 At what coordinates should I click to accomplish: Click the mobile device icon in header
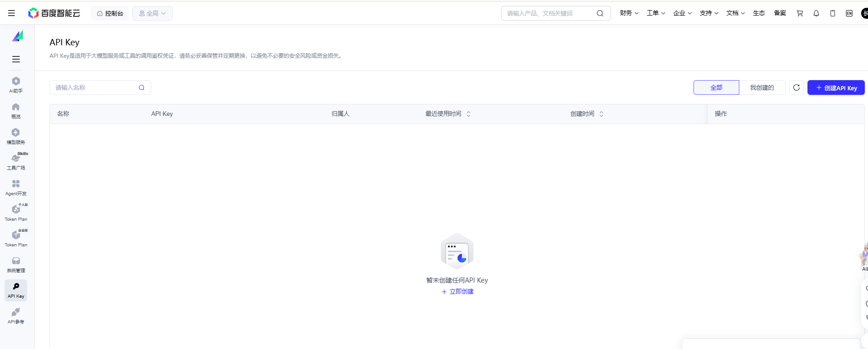click(833, 13)
